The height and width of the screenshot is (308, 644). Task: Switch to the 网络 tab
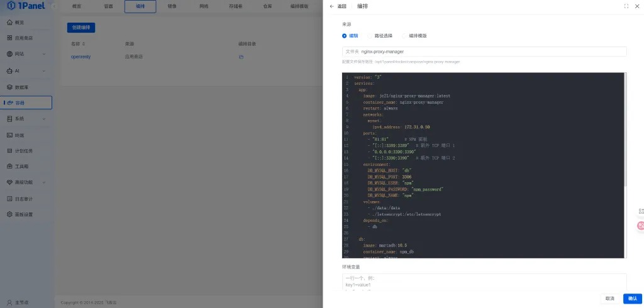point(204,6)
